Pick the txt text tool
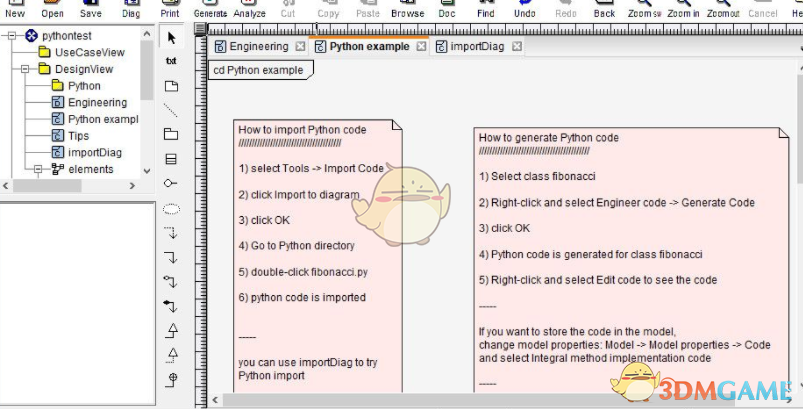Screen dimensions: 803x409 click(171, 61)
